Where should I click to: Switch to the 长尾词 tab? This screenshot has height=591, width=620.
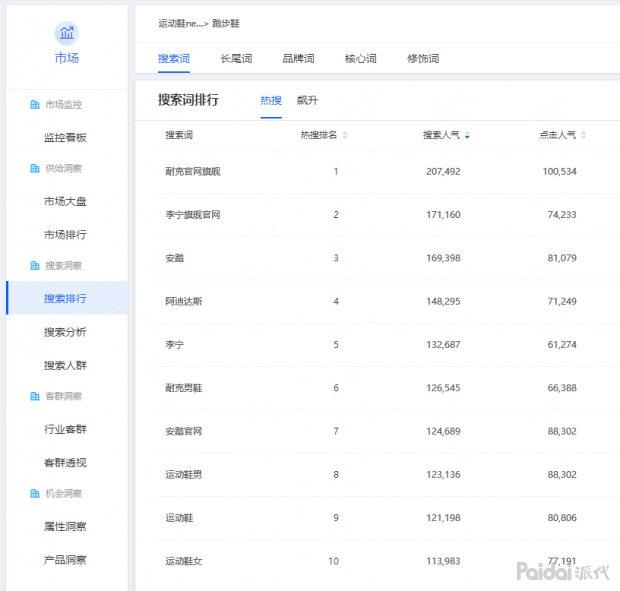(236, 59)
